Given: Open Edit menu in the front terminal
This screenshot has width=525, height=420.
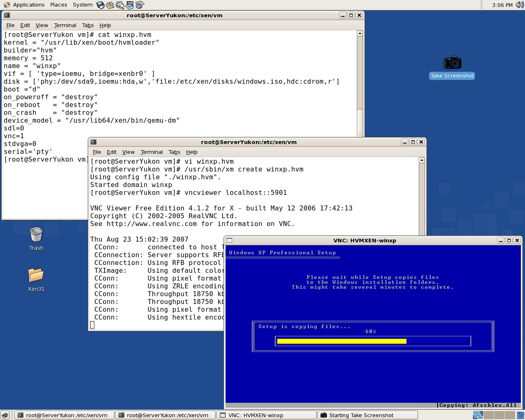Looking at the screenshot, I should click(112, 152).
